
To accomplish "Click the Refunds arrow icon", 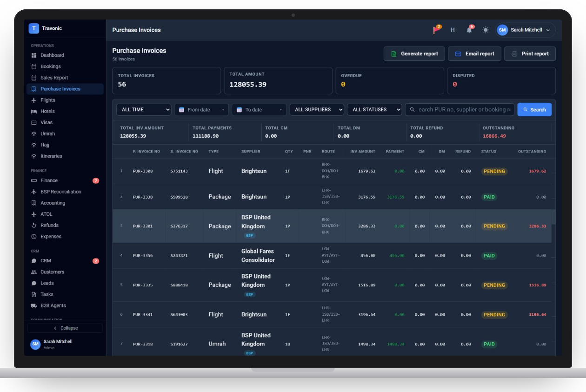I will click(34, 225).
